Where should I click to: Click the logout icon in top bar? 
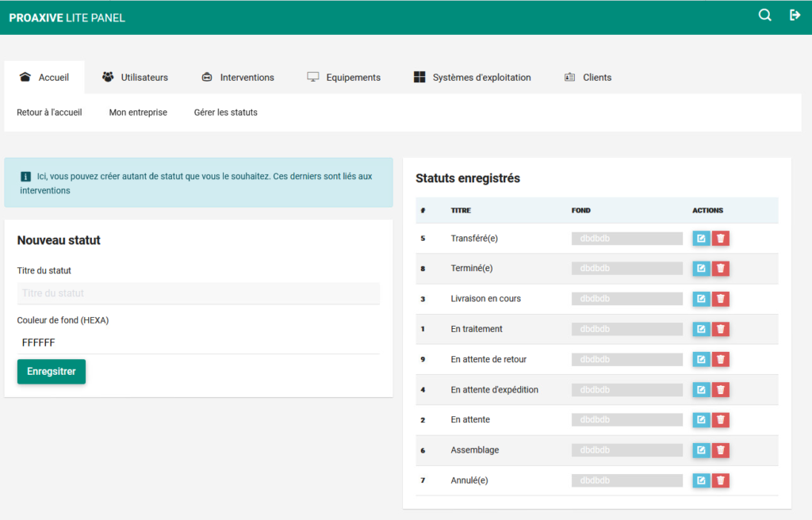pyautogui.click(x=795, y=15)
